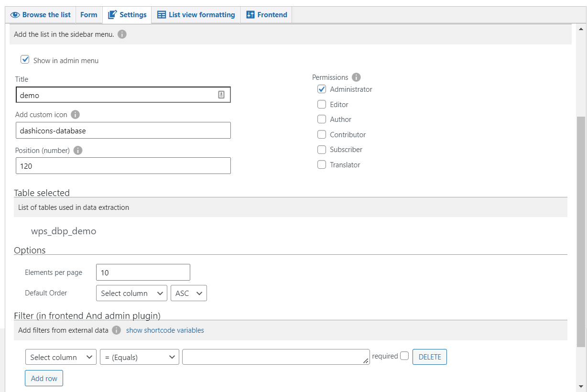The image size is (587, 392).
Task: Select the Settings tab
Action: click(x=127, y=15)
